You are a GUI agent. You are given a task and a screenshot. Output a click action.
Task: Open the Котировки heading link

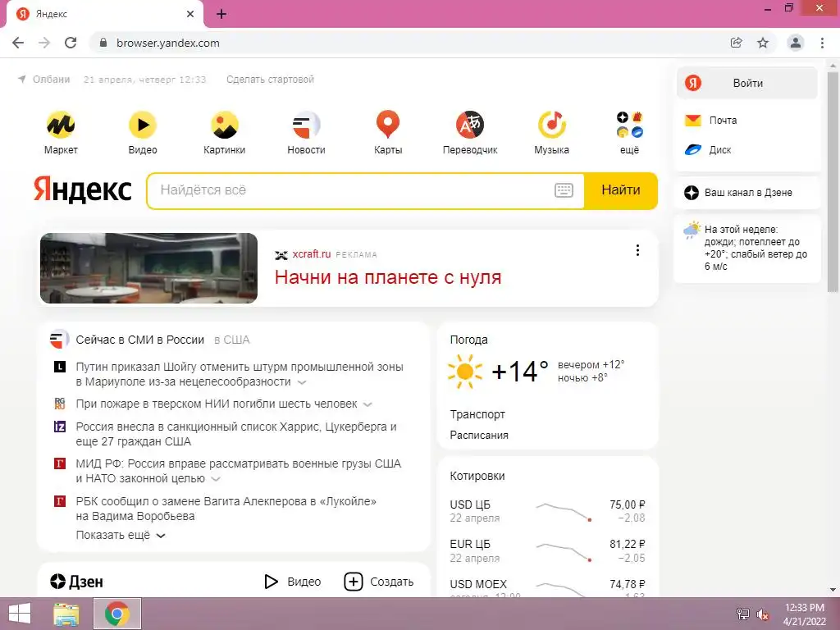(x=477, y=476)
